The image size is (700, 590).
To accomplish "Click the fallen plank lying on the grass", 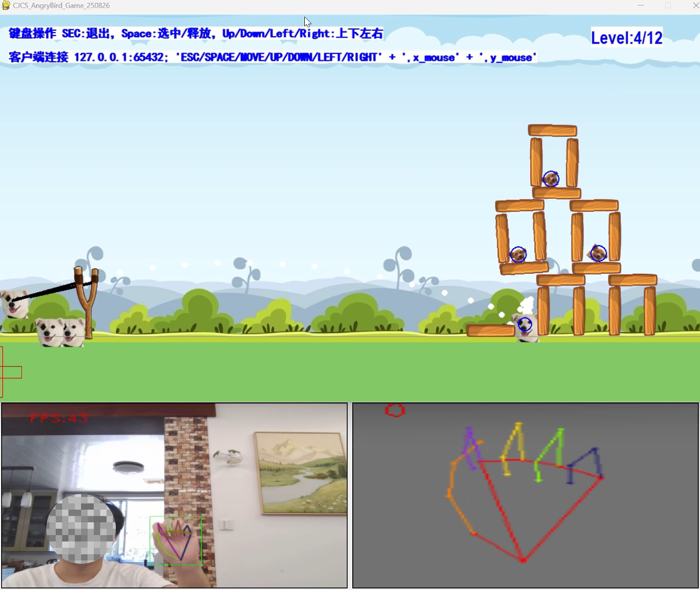I will [x=490, y=330].
